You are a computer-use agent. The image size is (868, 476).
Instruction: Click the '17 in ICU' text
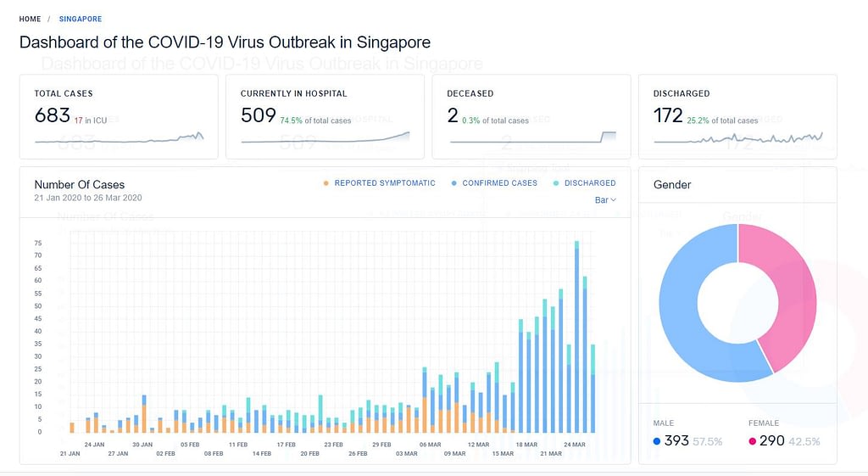(90, 120)
